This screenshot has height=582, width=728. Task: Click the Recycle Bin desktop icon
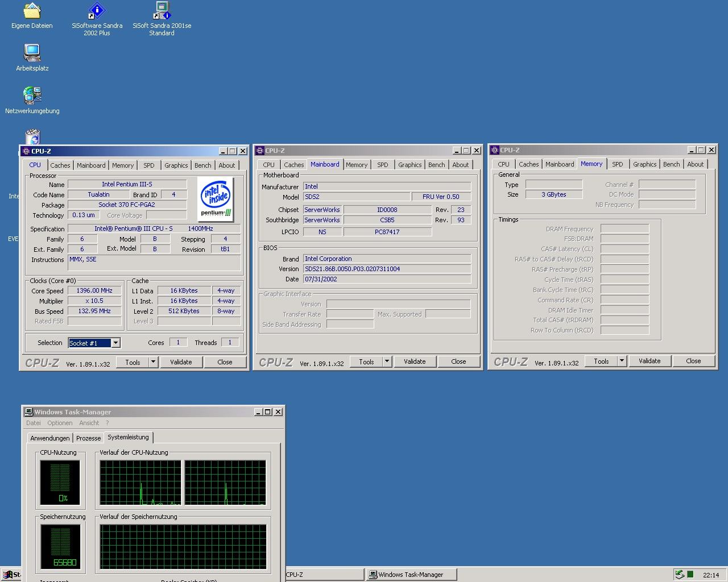coord(32,137)
